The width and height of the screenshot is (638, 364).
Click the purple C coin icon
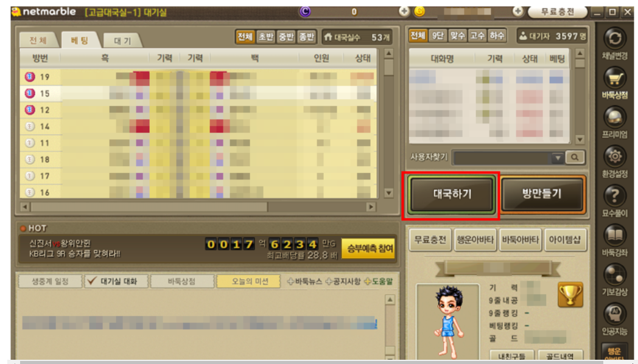[305, 12]
